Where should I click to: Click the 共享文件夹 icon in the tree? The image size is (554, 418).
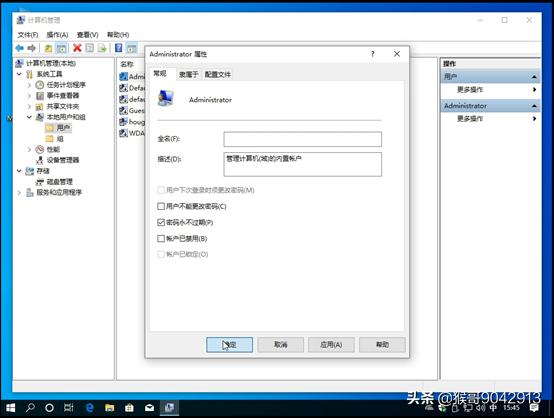[x=40, y=106]
